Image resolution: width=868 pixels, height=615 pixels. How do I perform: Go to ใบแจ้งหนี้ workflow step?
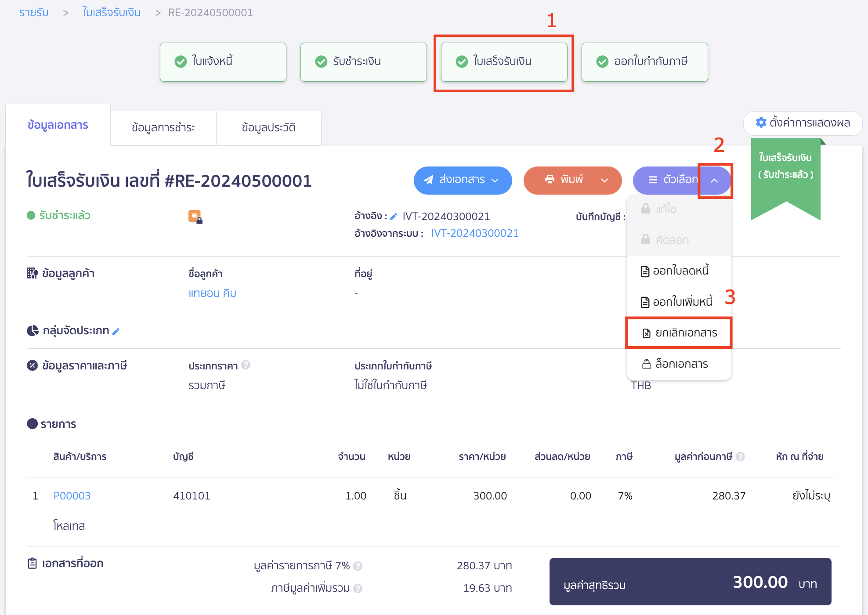coord(223,62)
